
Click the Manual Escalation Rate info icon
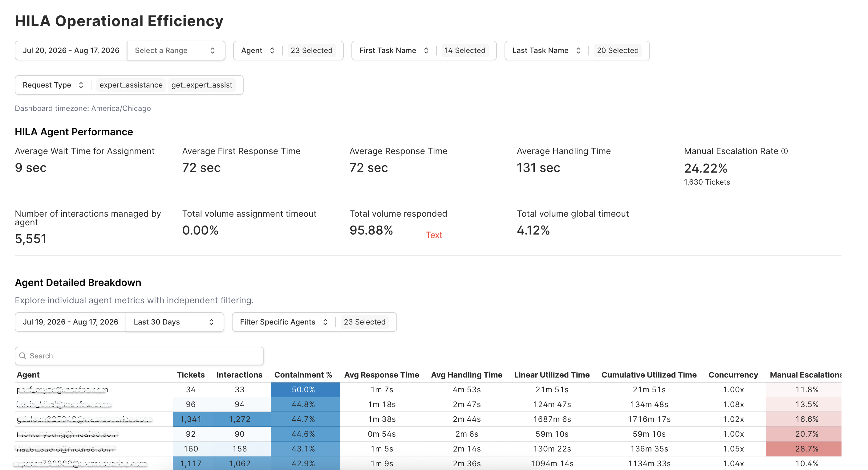[785, 151]
